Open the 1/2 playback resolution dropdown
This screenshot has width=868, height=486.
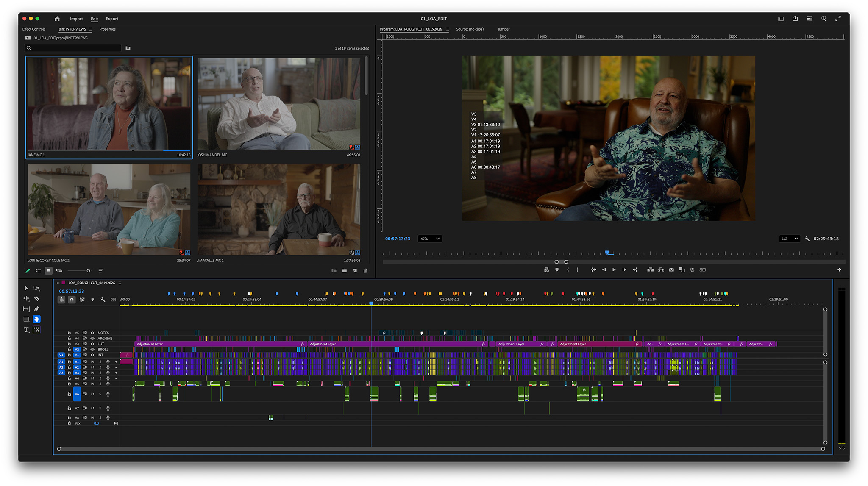(x=790, y=239)
